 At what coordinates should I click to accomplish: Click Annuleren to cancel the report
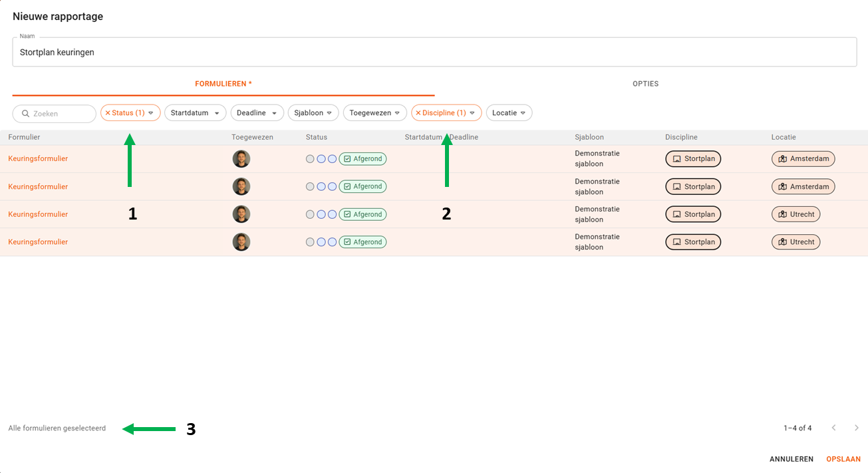(791, 459)
